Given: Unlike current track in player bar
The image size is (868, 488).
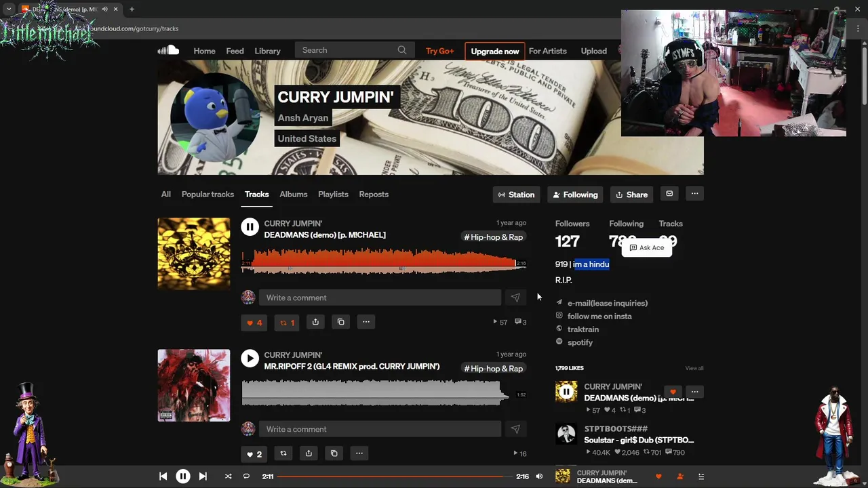Looking at the screenshot, I should click(x=658, y=476).
